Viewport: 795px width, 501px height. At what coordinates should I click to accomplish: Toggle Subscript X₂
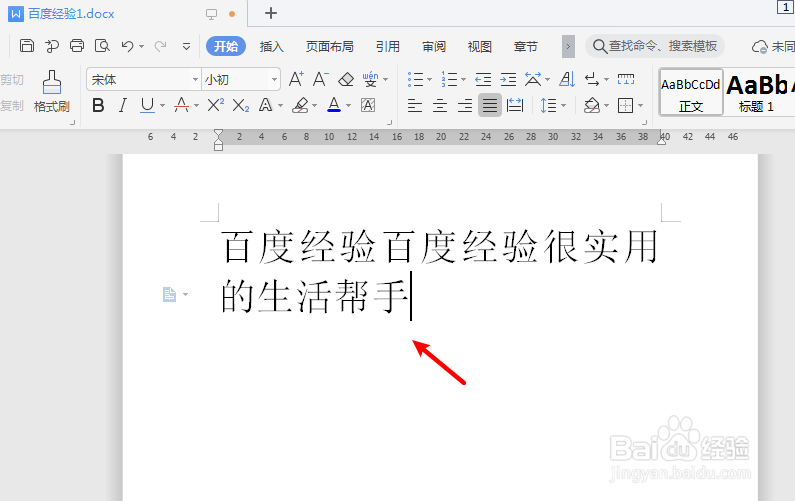[240, 105]
